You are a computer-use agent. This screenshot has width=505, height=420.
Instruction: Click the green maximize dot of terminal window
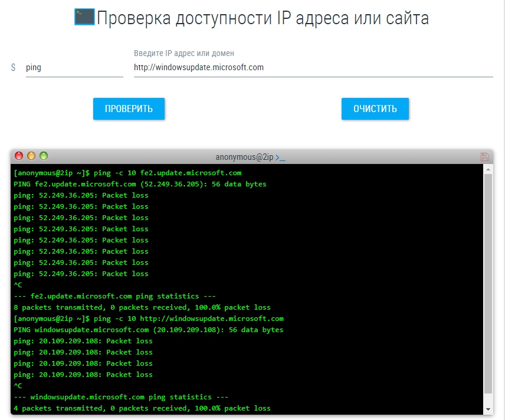click(44, 156)
